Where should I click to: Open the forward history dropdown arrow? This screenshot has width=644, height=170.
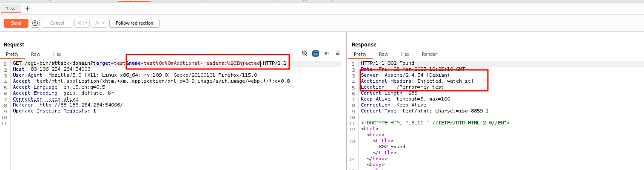(x=104, y=23)
